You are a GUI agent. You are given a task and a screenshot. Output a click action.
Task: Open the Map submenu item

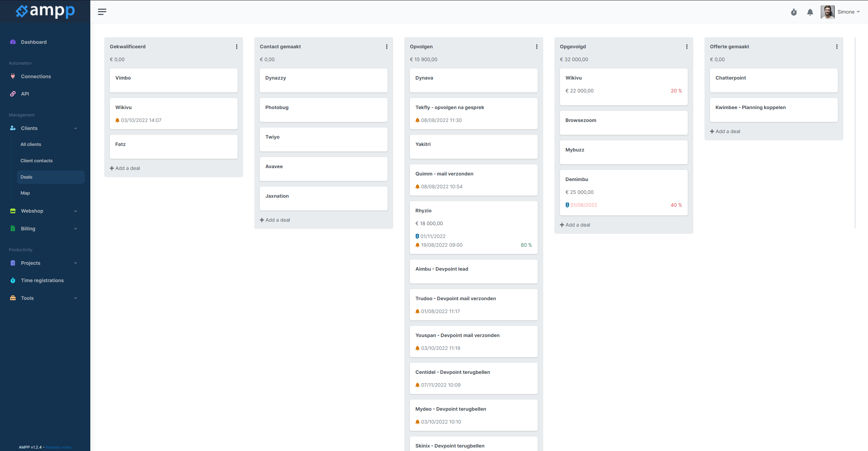point(25,193)
